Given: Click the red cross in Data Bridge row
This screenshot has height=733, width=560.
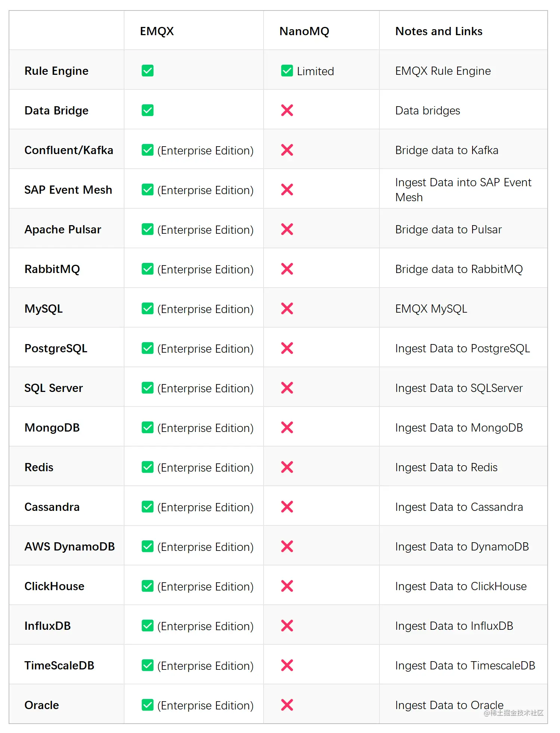Looking at the screenshot, I should (x=287, y=110).
